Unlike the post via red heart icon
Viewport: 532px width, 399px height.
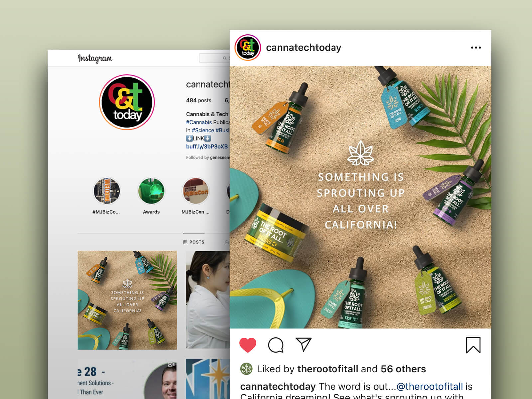248,345
